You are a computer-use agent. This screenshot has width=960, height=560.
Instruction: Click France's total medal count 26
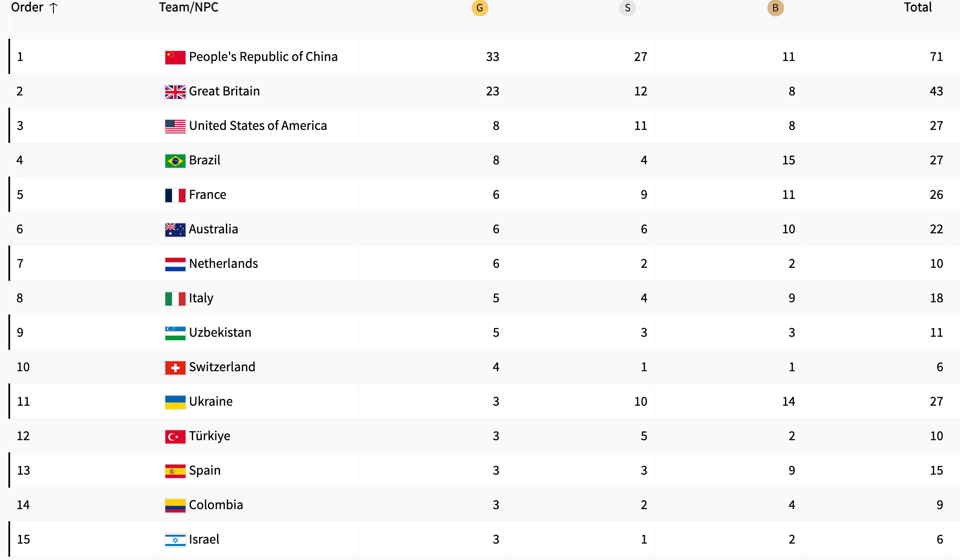coord(936,195)
